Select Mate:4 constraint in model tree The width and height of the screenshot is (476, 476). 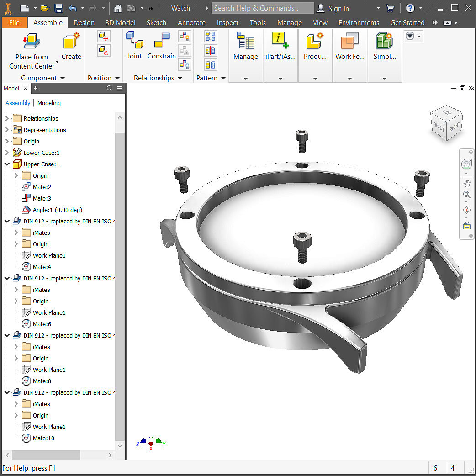point(42,267)
